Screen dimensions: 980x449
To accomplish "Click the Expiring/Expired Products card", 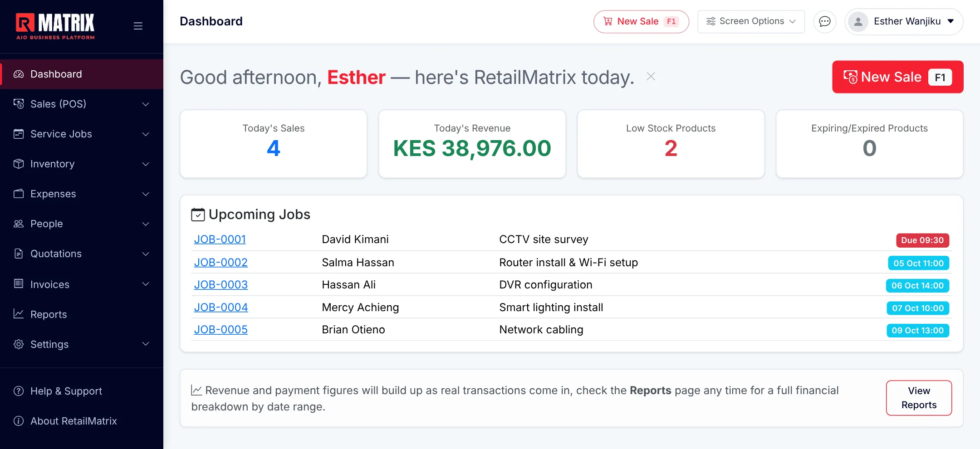I will [x=869, y=144].
